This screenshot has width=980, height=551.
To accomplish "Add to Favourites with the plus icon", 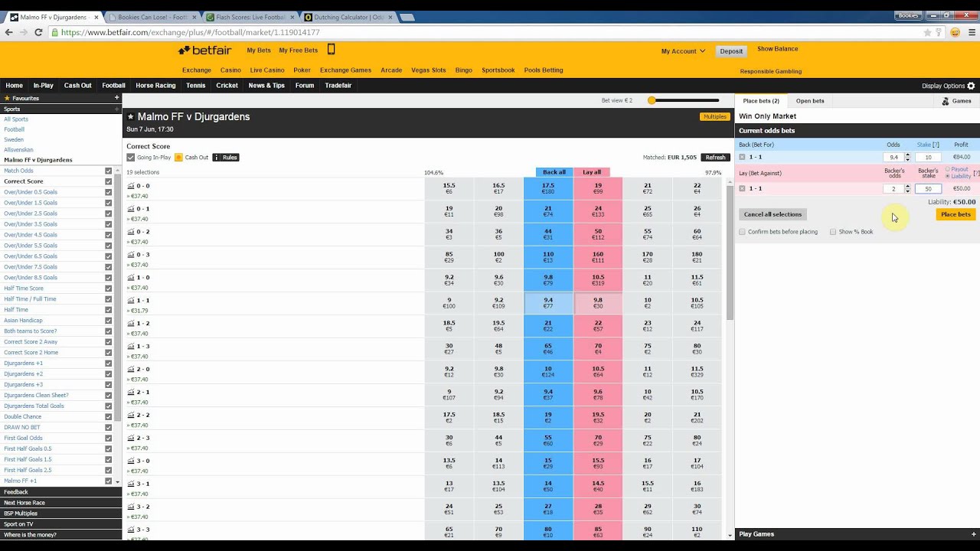I will [117, 98].
